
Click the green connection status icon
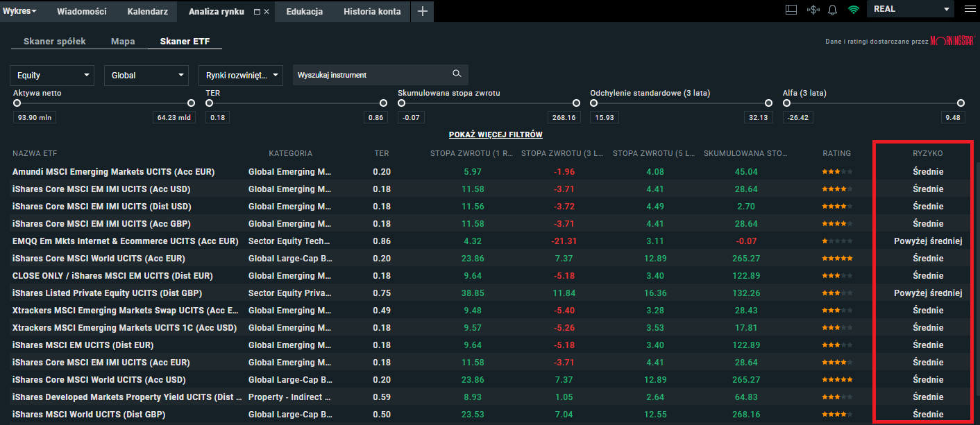(853, 10)
